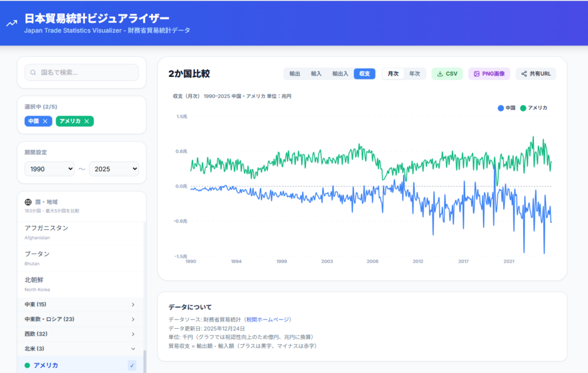The image size is (588, 373).
Task: Click the CSV download icon
Action: tap(440, 74)
